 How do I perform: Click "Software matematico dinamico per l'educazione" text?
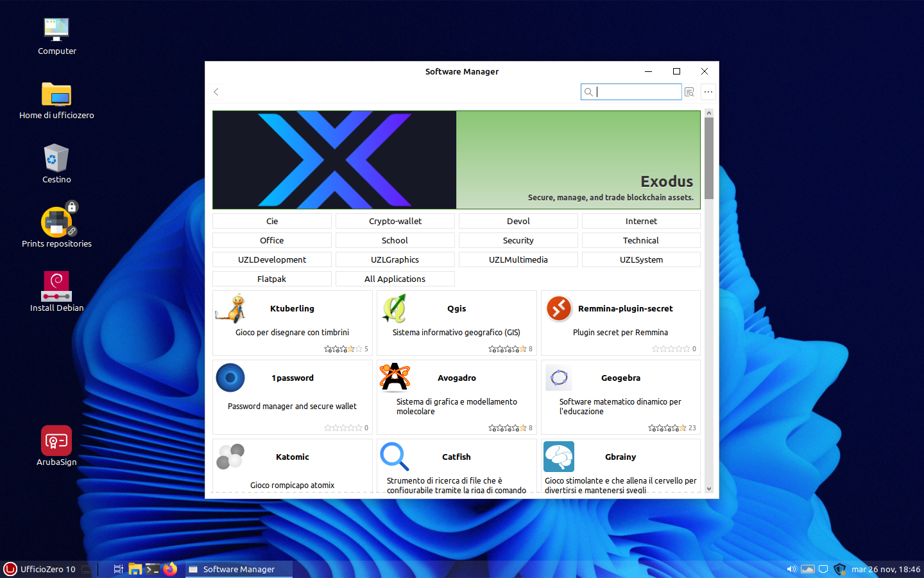(x=620, y=407)
